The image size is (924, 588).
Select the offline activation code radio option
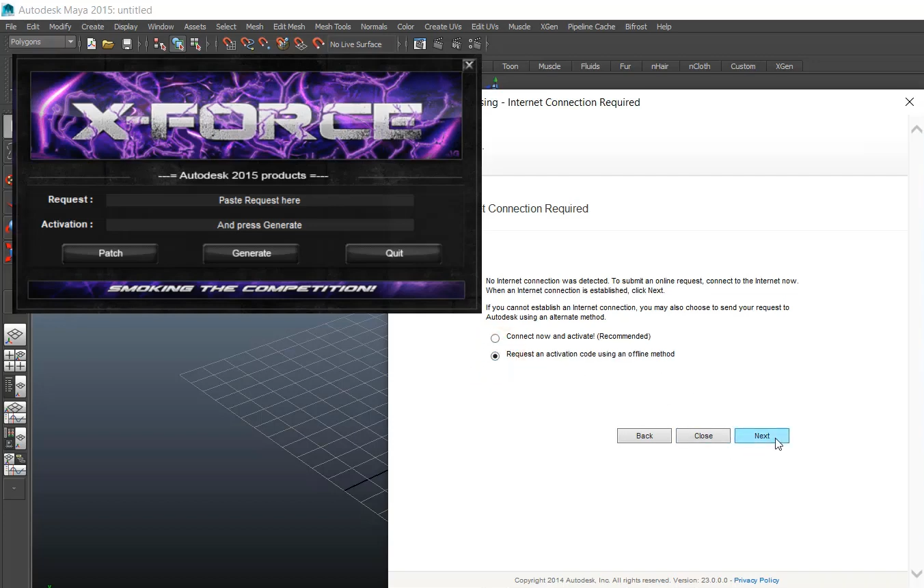(495, 356)
